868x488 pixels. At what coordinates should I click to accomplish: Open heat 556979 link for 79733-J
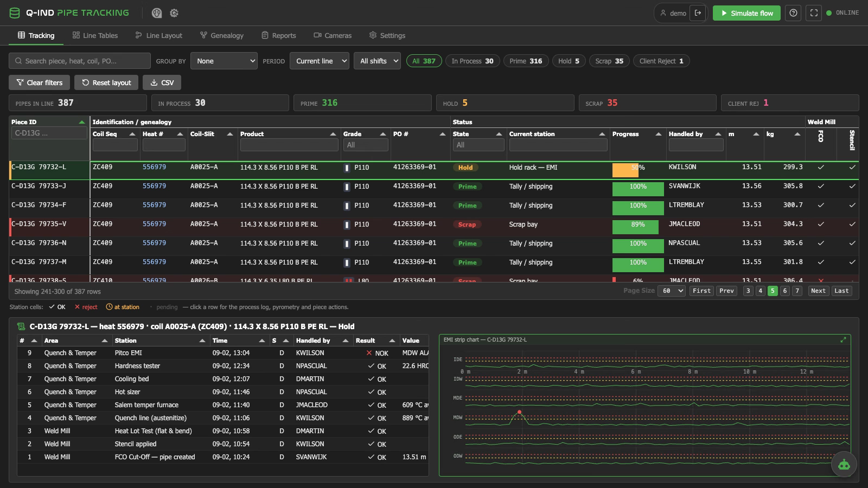coord(154,186)
